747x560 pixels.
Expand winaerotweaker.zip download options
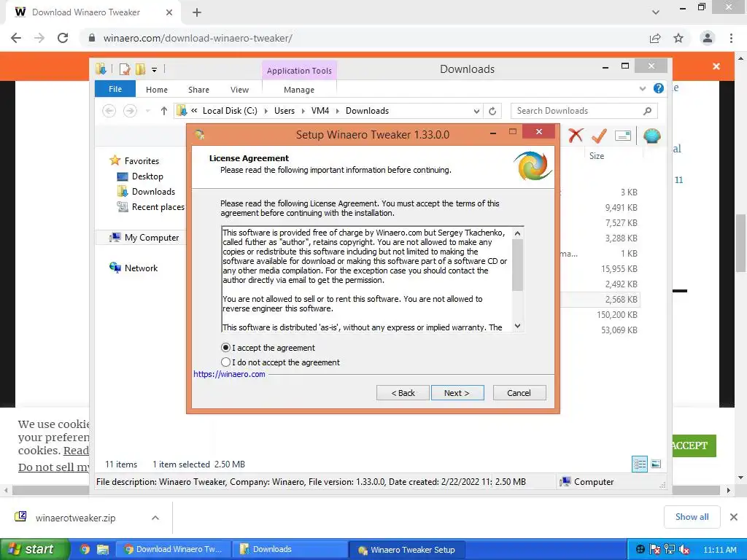tap(155, 518)
